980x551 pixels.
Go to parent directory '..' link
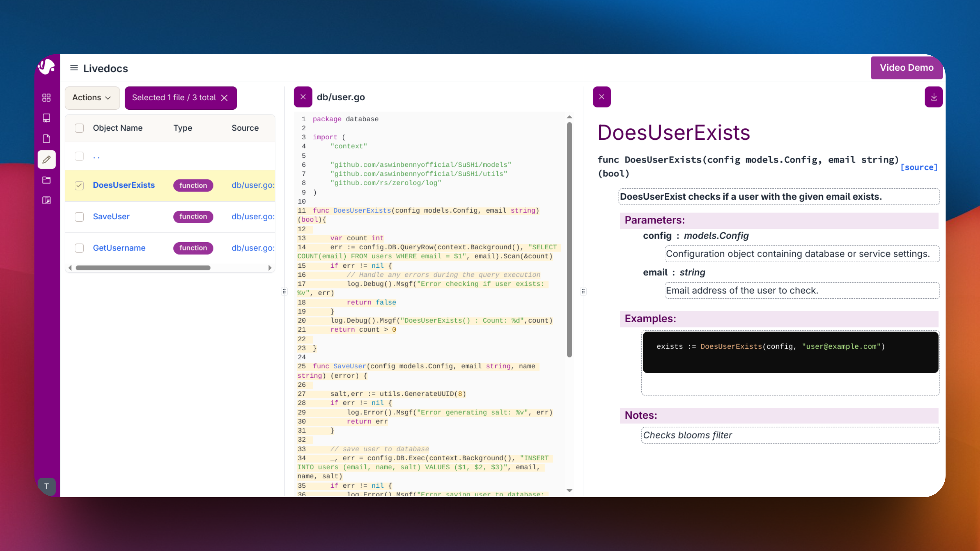click(96, 156)
